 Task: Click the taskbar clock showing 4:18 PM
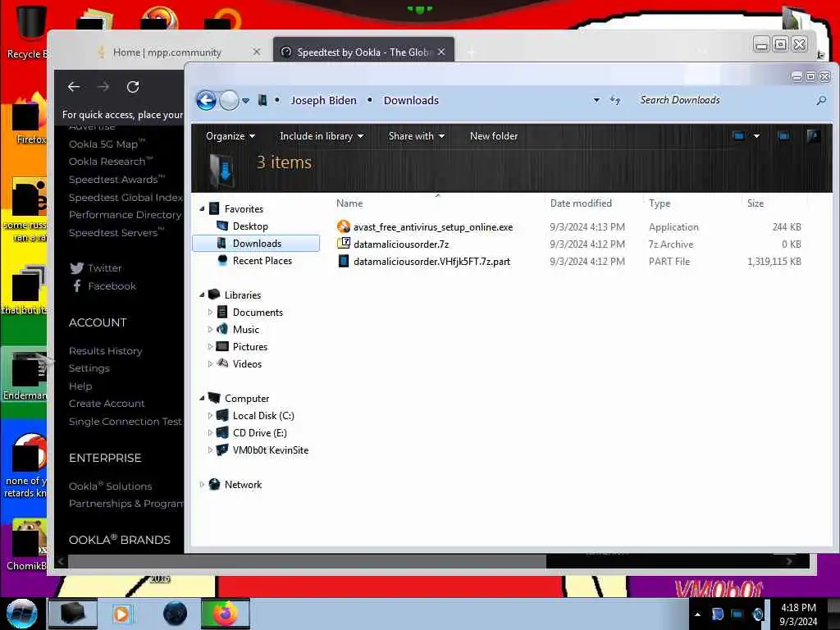click(798, 614)
